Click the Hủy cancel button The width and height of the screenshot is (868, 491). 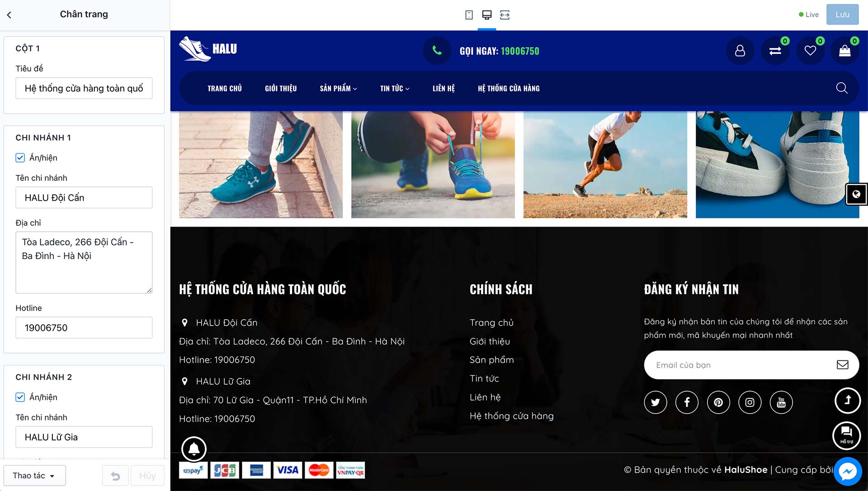[147, 476]
